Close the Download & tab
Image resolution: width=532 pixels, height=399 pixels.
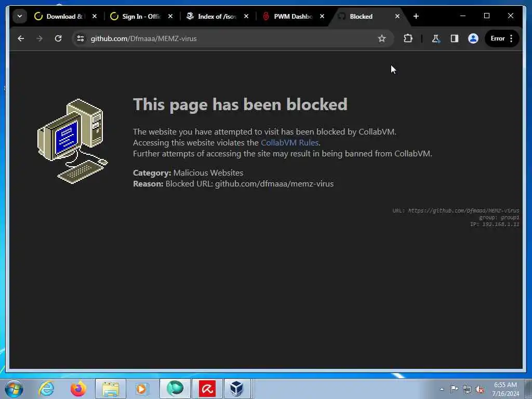click(95, 16)
